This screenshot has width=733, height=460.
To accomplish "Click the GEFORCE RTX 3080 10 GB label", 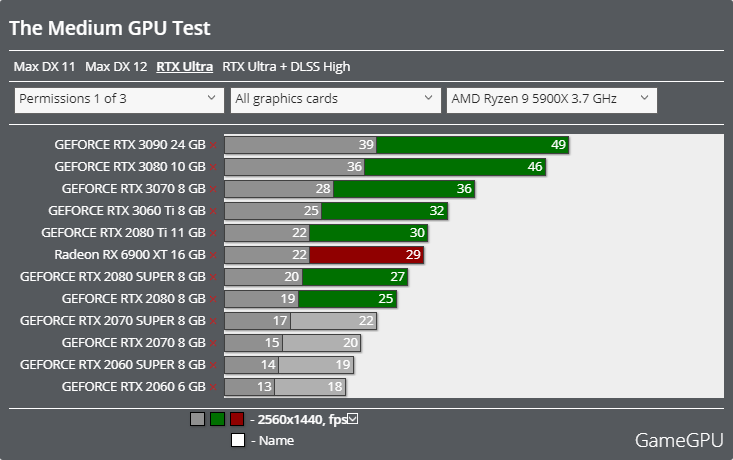I will 130,167.
